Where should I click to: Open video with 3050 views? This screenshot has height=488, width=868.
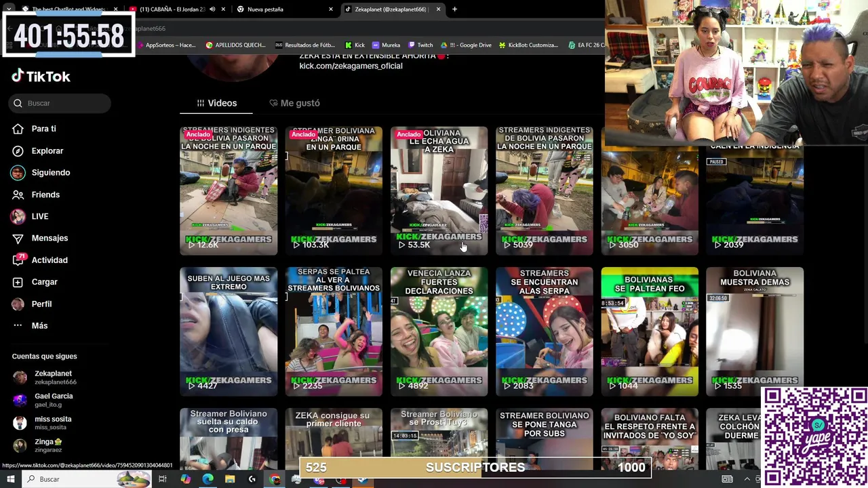click(x=650, y=201)
